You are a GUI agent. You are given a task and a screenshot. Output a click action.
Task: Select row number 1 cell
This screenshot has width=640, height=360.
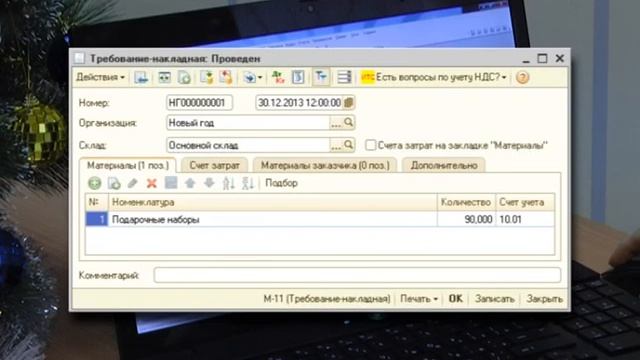pos(97,219)
